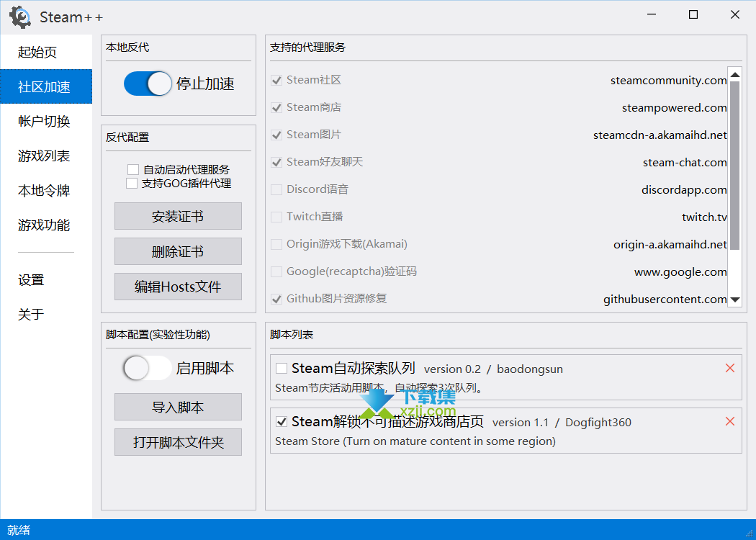Click 编辑Hosts文件 button
The image size is (756, 540).
click(x=178, y=287)
